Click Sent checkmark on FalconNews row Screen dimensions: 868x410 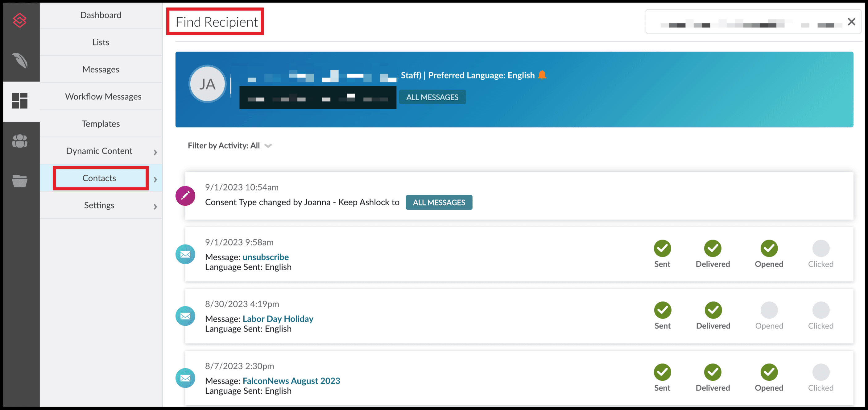pyautogui.click(x=663, y=372)
